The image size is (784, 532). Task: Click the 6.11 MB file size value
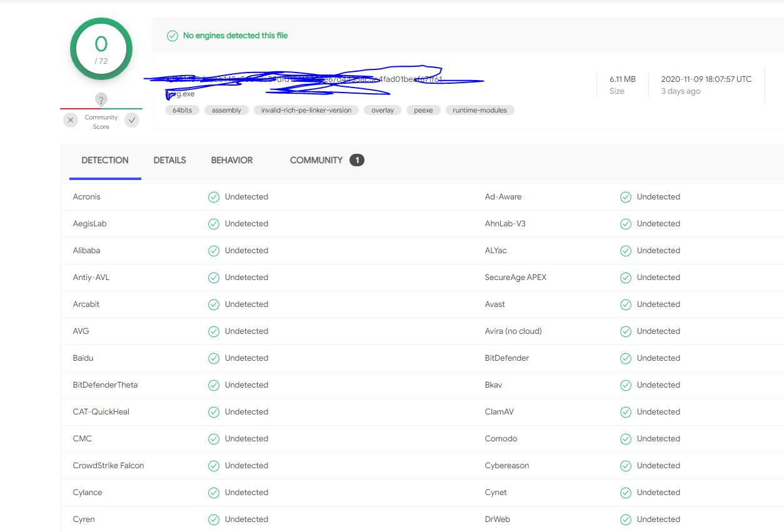click(623, 79)
